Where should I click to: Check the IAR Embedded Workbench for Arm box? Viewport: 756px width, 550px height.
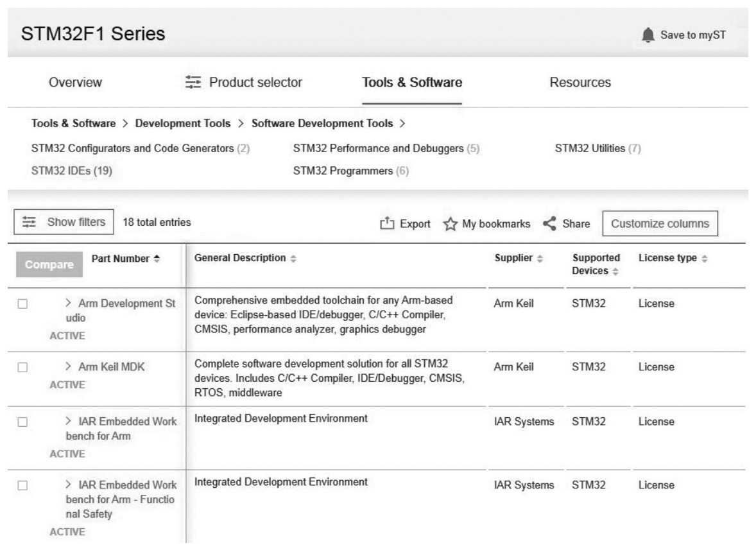(22, 422)
